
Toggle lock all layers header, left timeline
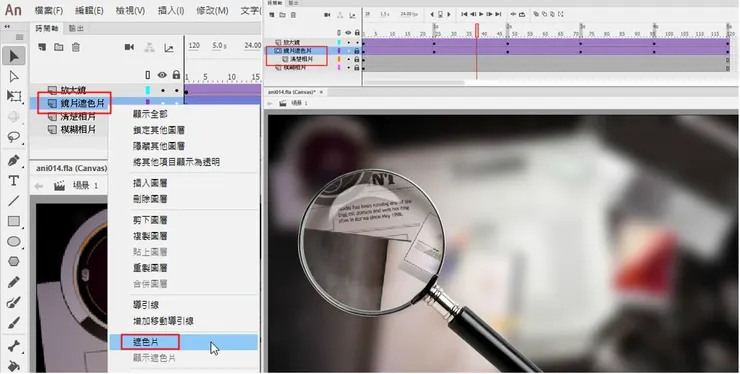coord(176,75)
